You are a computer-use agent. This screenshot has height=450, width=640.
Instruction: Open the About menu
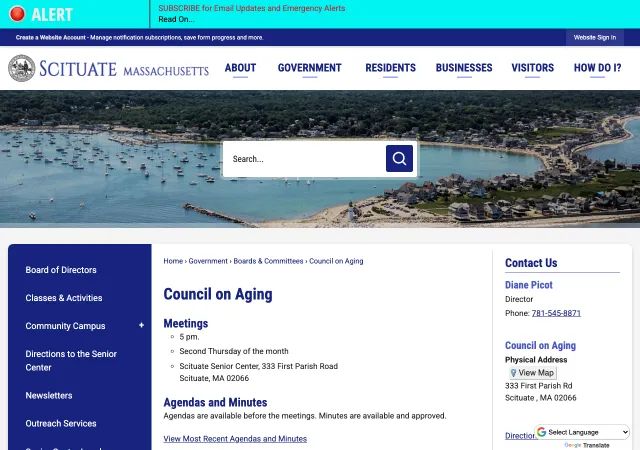coord(240,68)
